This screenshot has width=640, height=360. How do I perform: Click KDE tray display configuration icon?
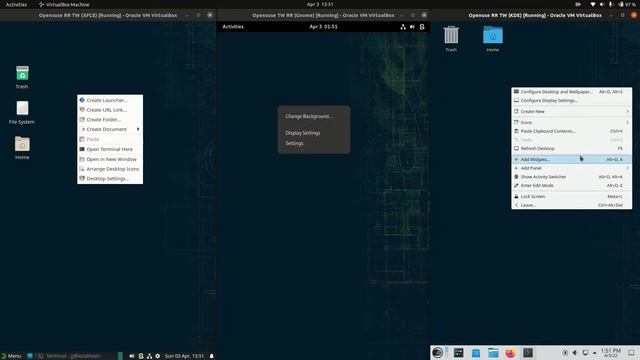[585, 353]
